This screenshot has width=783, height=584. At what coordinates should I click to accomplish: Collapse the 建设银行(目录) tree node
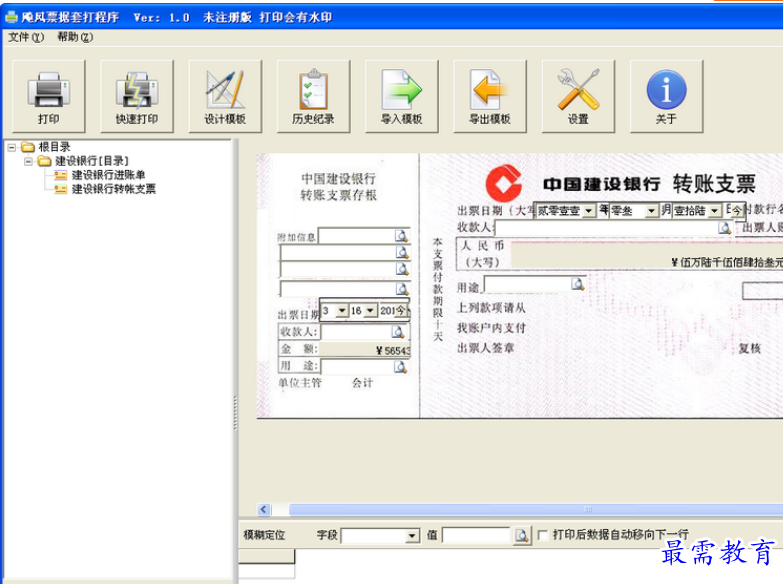click(x=28, y=161)
